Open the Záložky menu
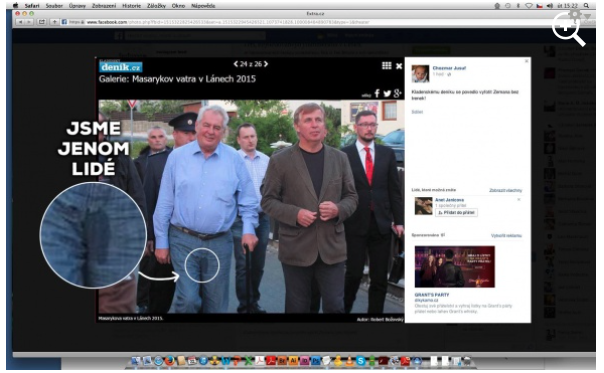604x373 pixels. [156, 6]
